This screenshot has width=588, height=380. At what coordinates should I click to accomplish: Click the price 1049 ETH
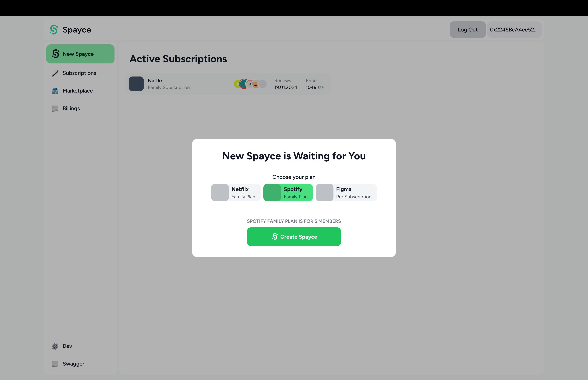(x=315, y=87)
